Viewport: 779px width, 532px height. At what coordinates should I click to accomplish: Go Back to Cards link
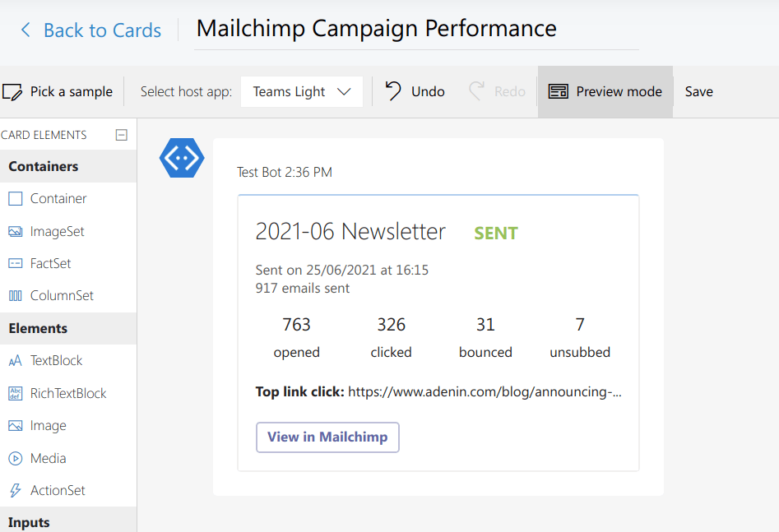[102, 30]
